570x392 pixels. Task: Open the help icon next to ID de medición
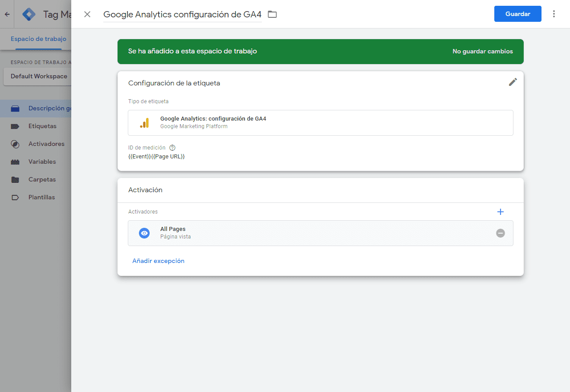(x=172, y=147)
